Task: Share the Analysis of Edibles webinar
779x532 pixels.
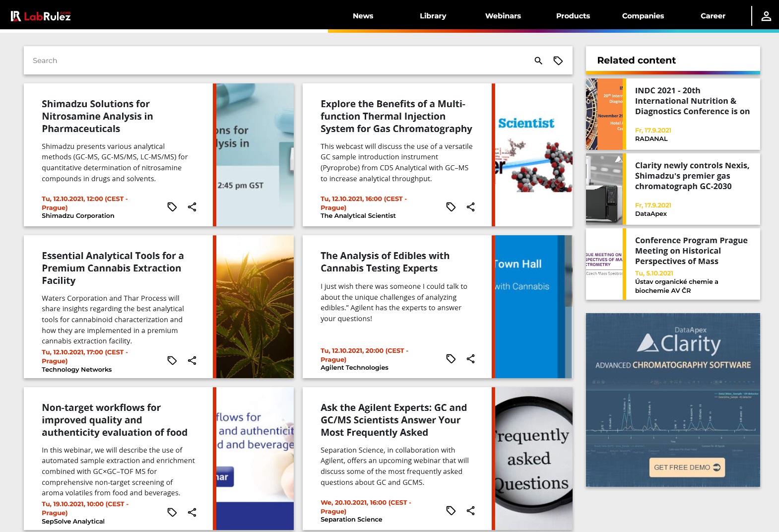Action: point(471,359)
